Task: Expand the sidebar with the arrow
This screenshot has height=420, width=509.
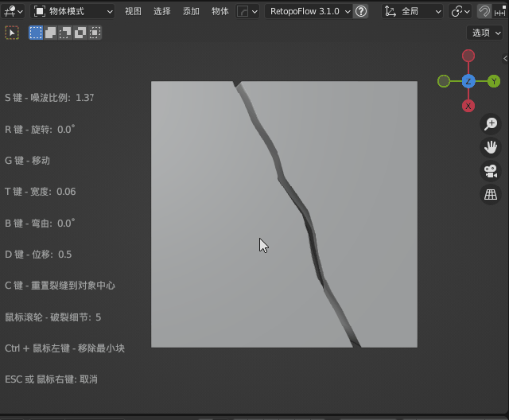Action: click(x=505, y=58)
